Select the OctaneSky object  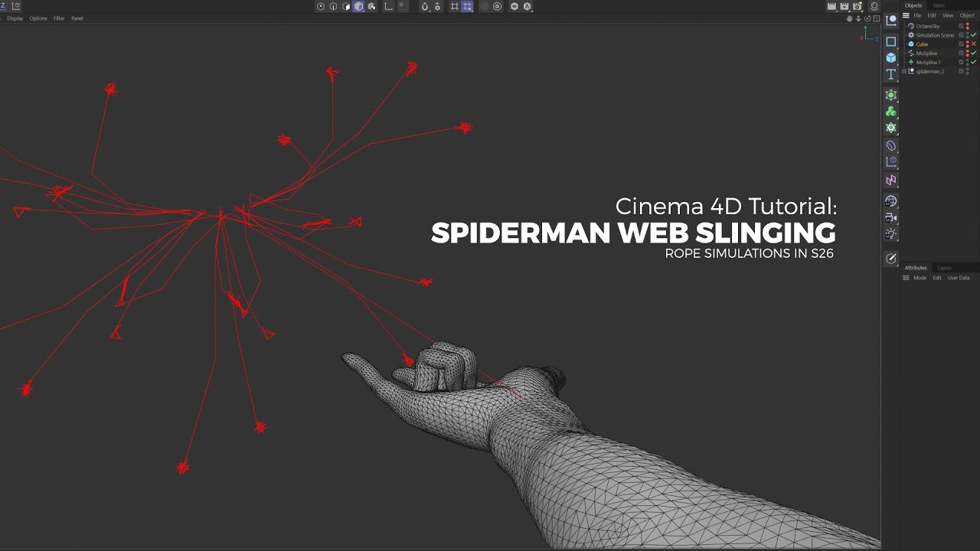[927, 26]
